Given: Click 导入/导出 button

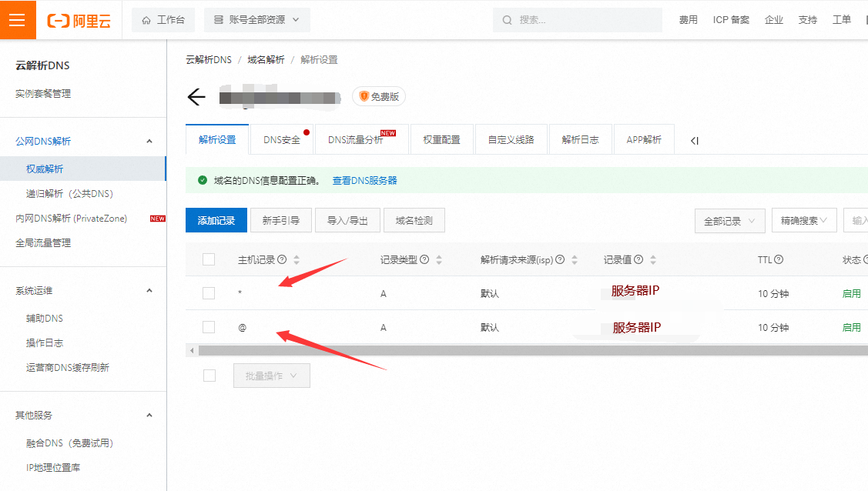Looking at the screenshot, I should 347,221.
